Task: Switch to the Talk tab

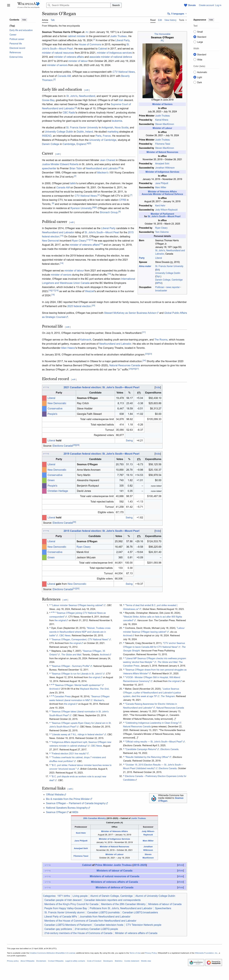Action: [x=53, y=20]
